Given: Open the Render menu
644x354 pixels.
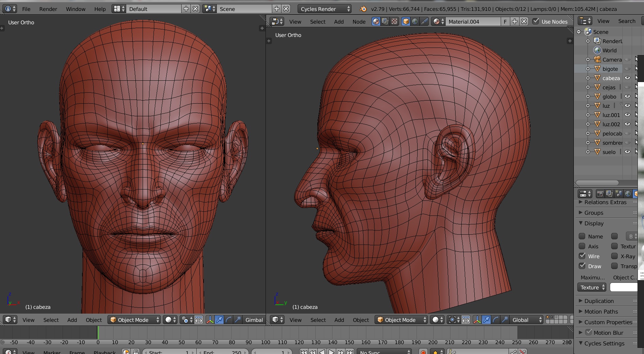Looking at the screenshot, I should (x=48, y=9).
